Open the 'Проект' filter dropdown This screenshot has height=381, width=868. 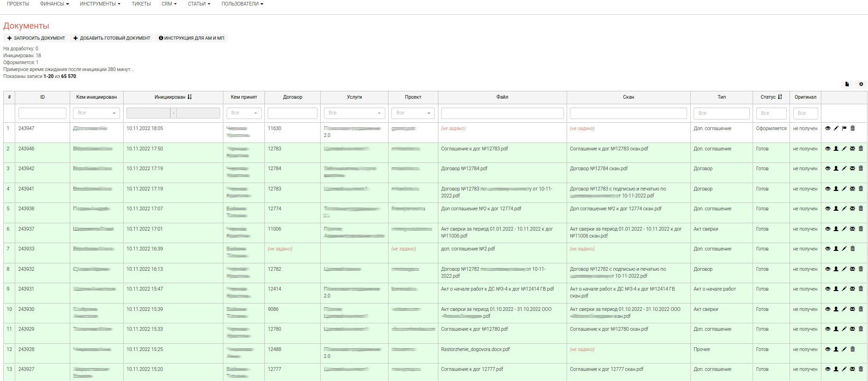pyautogui.click(x=413, y=113)
